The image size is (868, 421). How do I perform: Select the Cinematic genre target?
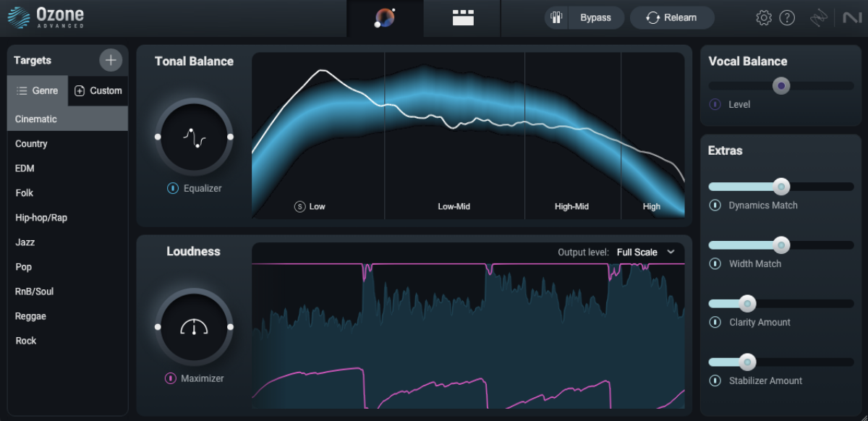pyautogui.click(x=67, y=119)
